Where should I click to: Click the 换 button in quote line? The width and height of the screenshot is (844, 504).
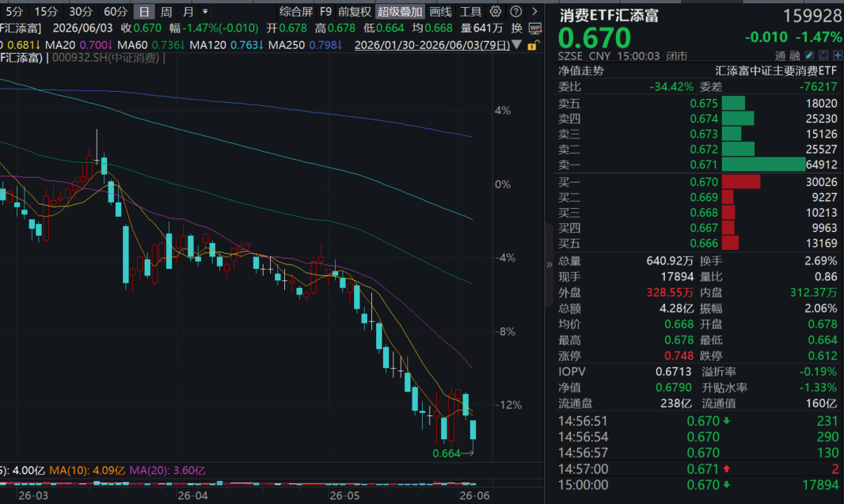pyautogui.click(x=517, y=28)
